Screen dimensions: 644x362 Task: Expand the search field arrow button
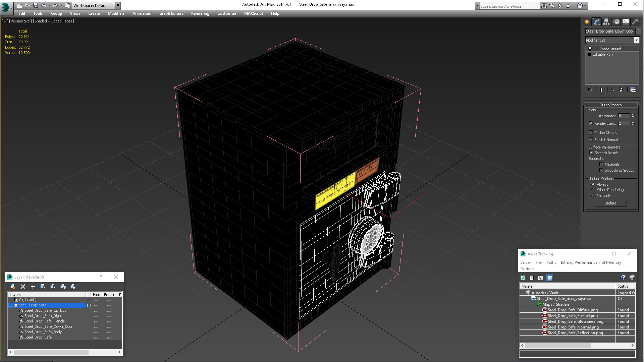pyautogui.click(x=477, y=6)
